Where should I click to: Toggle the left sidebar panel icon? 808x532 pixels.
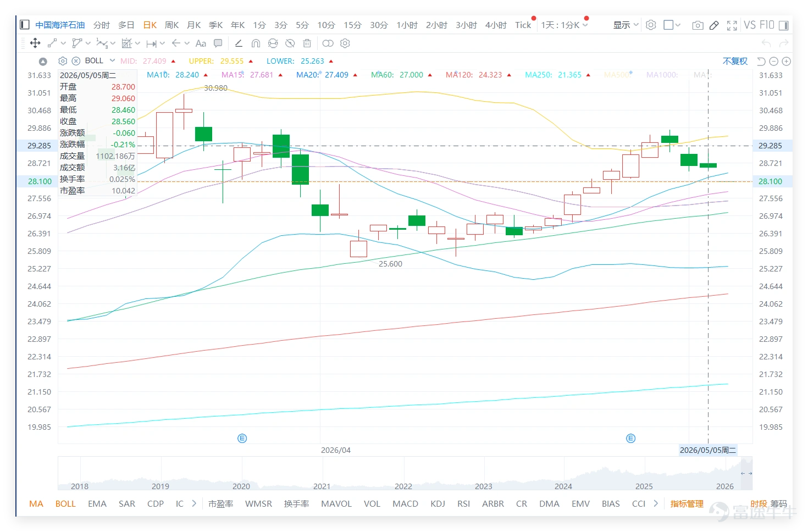(24, 25)
